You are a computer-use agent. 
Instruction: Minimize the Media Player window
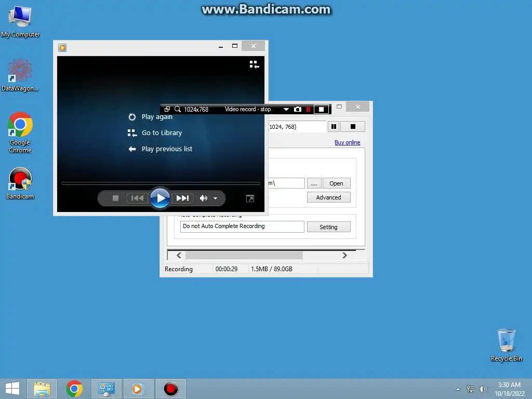[220, 46]
